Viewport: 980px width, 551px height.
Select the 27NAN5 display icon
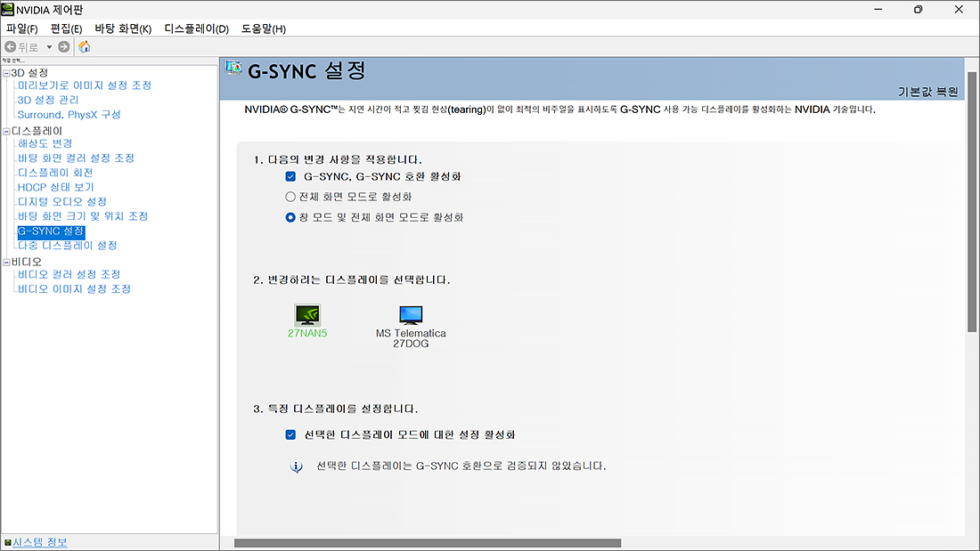(307, 314)
